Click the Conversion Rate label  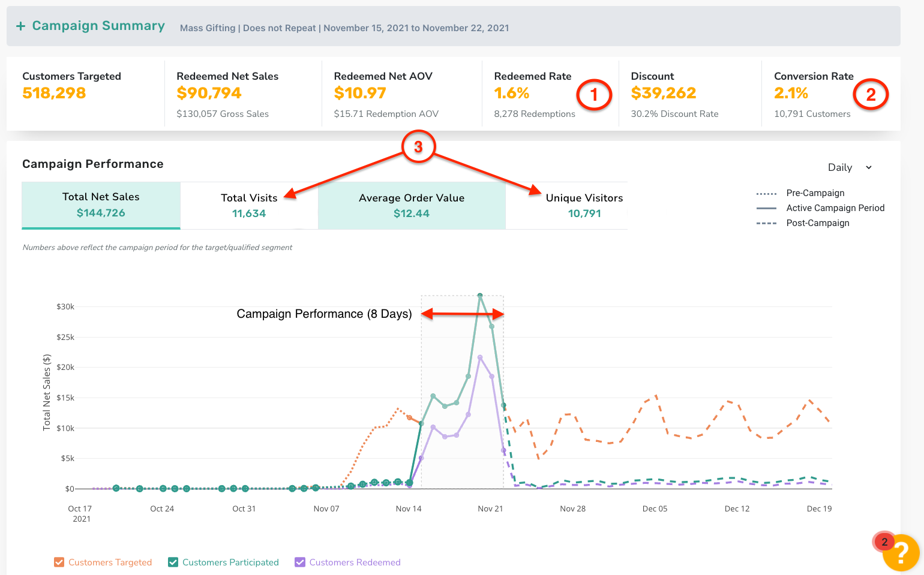point(814,76)
